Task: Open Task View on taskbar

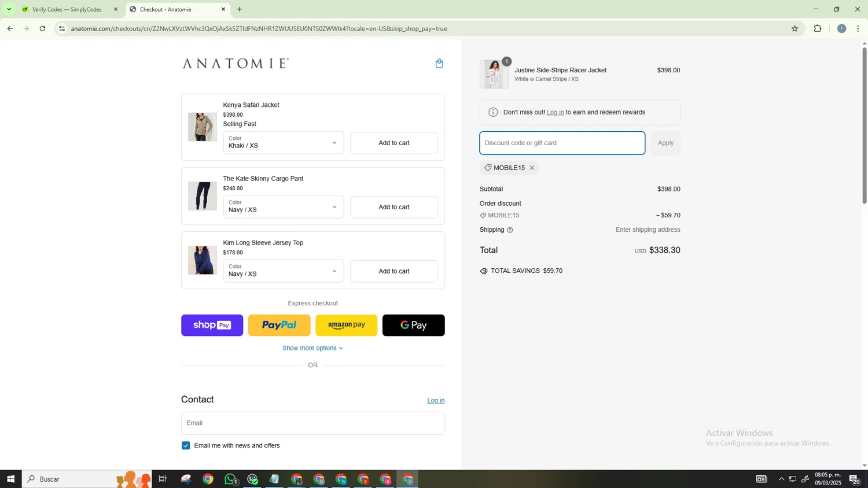Action: point(163,479)
